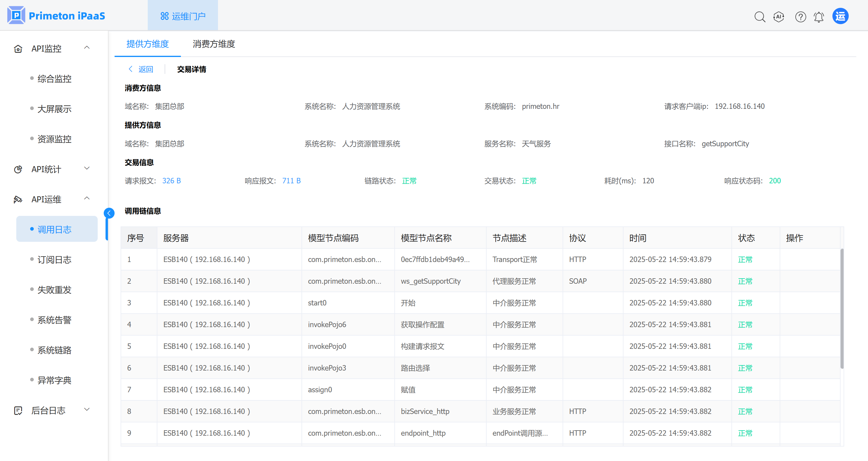Viewport: 868px width, 461px height.
Task: Select 订阅日志 in the sidebar
Action: [x=54, y=260]
